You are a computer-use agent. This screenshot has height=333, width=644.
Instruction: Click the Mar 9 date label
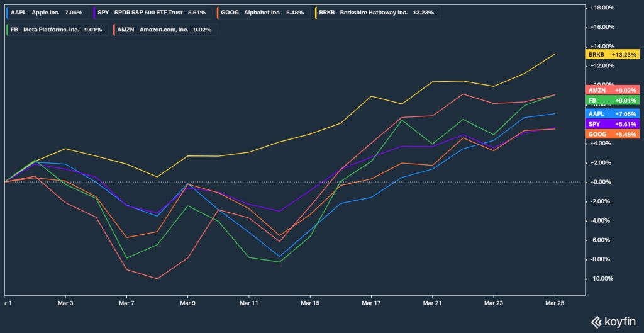187,303
